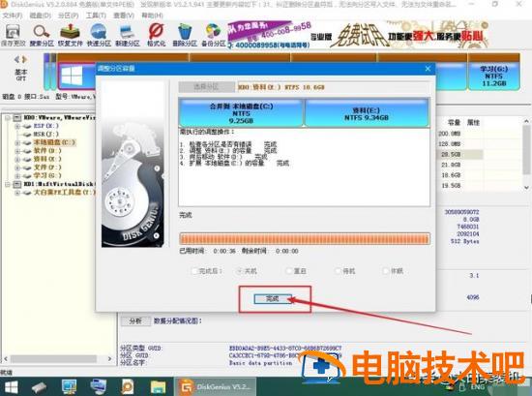This screenshot has height=396, width=532.
Task: Select 学习(G:) label in the tree
Action: (47, 176)
